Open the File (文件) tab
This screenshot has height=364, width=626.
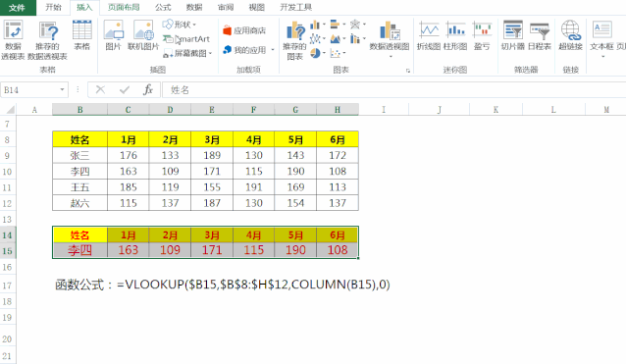point(18,7)
